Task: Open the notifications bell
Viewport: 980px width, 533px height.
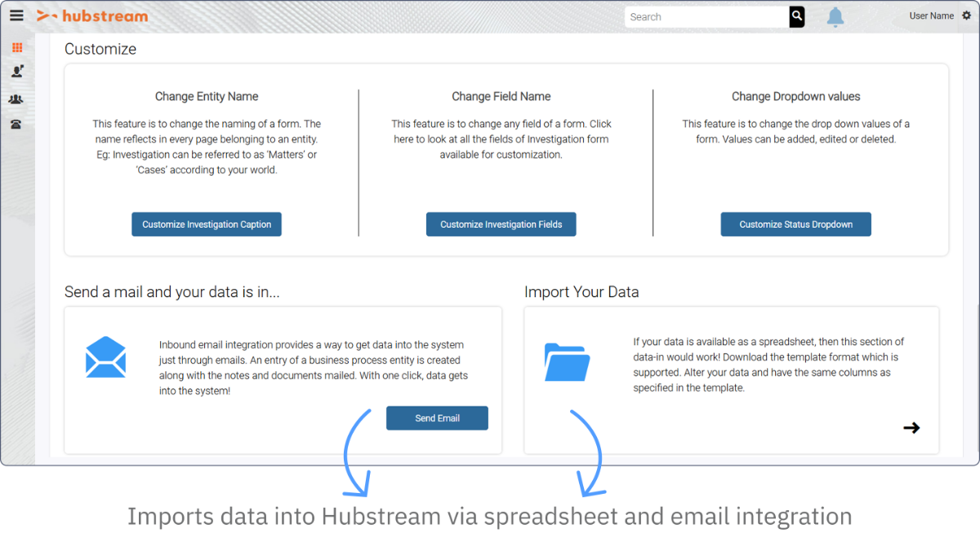Action: (835, 17)
